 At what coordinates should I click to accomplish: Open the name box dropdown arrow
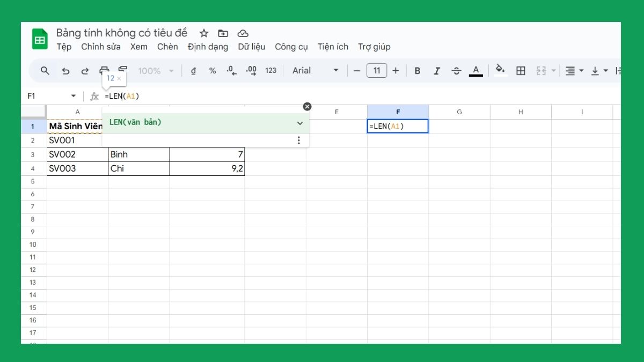click(x=74, y=96)
